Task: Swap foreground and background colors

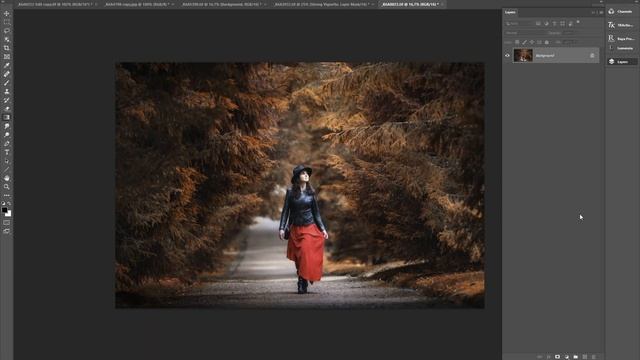Action: (9, 203)
